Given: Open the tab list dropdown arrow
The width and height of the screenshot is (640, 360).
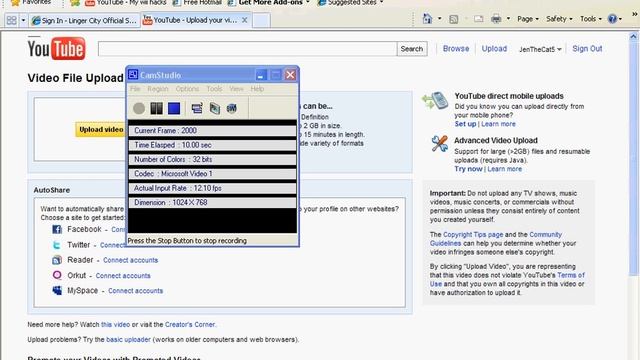Looking at the screenshot, I should pos(23,20).
